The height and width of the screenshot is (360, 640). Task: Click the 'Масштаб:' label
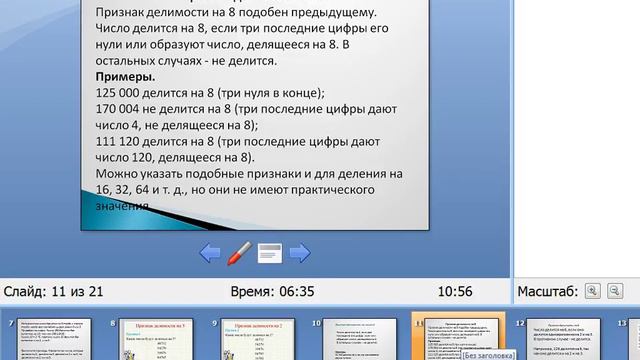coord(548,291)
